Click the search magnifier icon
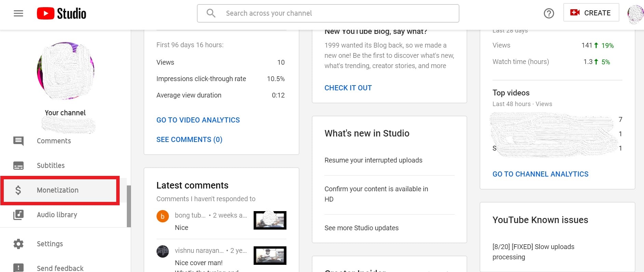 pyautogui.click(x=211, y=13)
